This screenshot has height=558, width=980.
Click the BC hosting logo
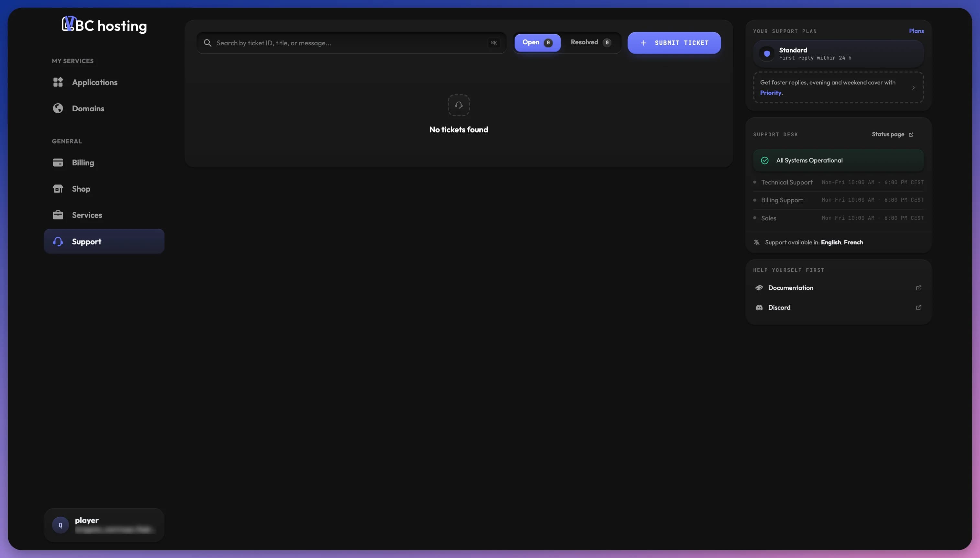[104, 25]
